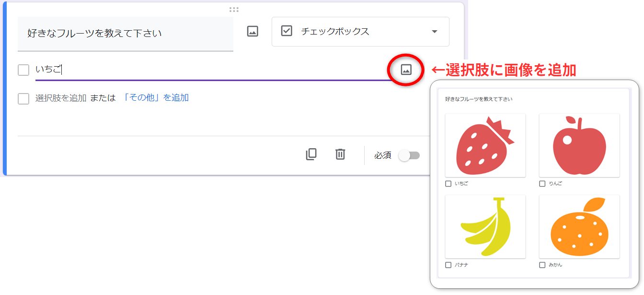Viewport: 644px width, 295px height.
Task: Click the checkbox icon in question type selector
Action: tap(287, 32)
